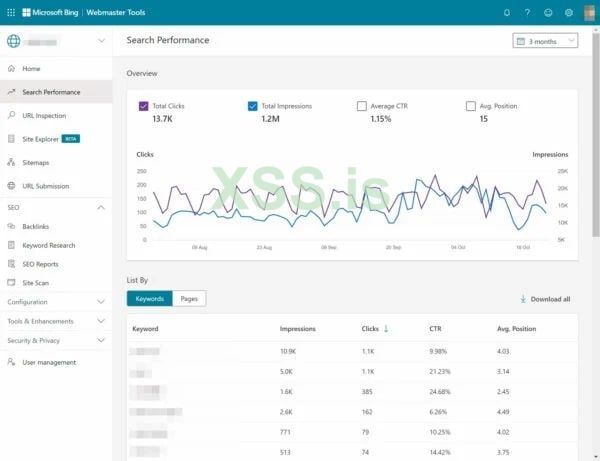600x461 pixels.
Task: Click the URL Inspection magnifier icon
Action: 11,115
